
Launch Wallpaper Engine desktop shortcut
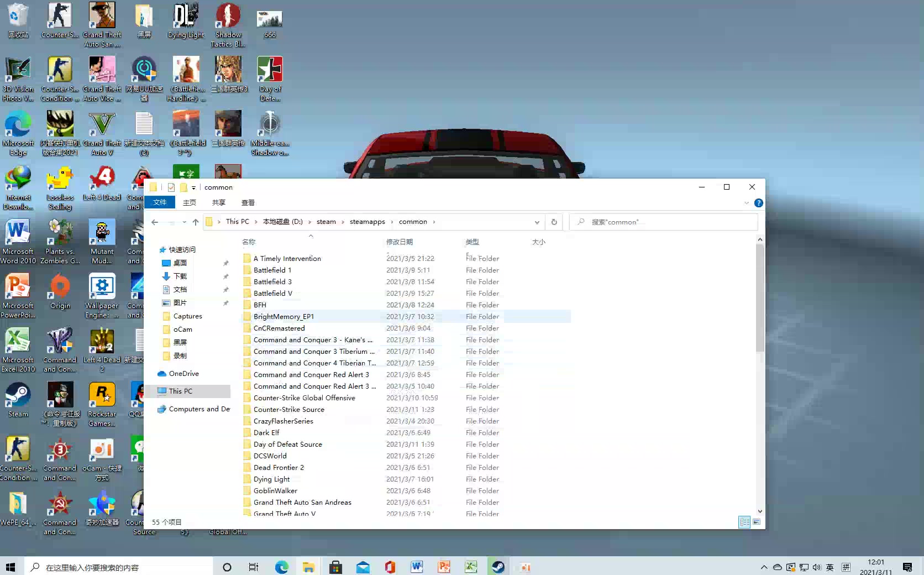pyautogui.click(x=102, y=296)
